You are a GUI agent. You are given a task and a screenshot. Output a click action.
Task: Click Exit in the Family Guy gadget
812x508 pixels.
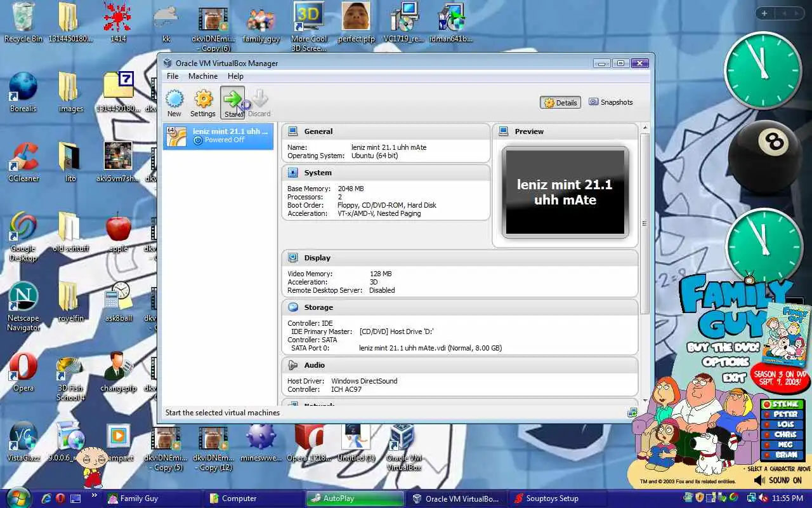(734, 378)
